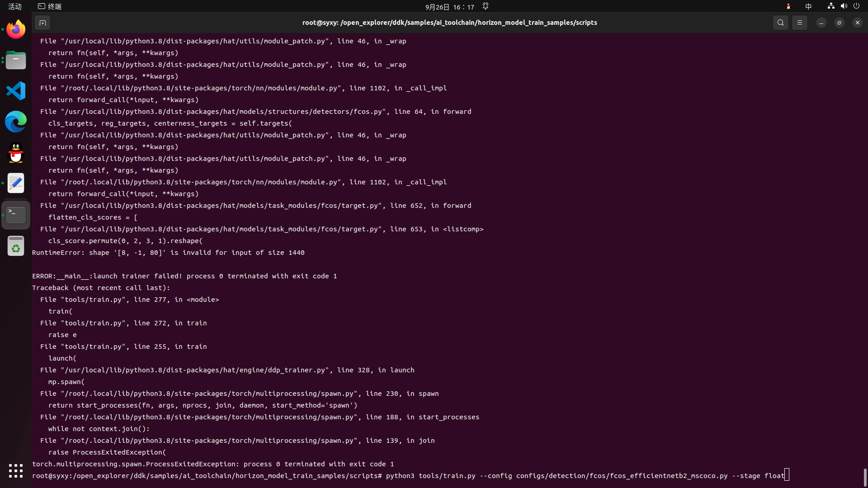Open a new terminal tab
Image resolution: width=868 pixels, height=488 pixels.
click(x=42, y=23)
